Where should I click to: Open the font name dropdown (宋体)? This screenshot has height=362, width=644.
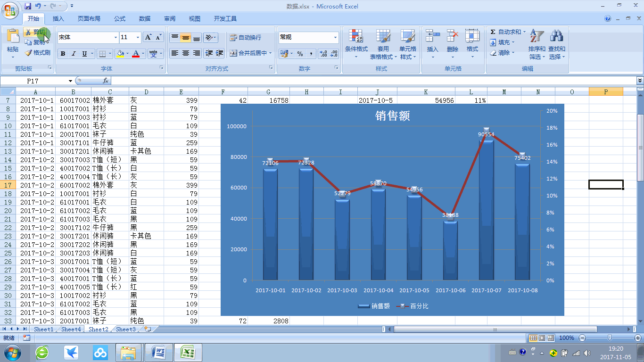(x=116, y=37)
